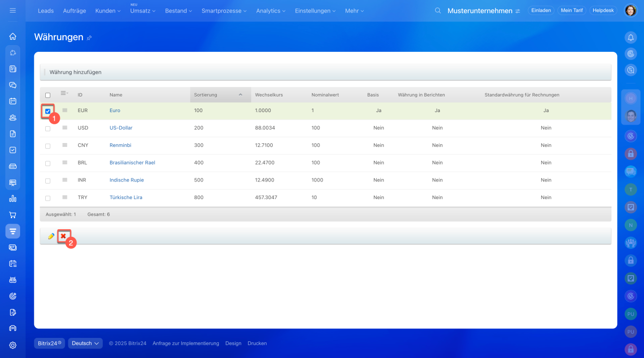Click the Helpdesk button
Viewport: 644px width, 358px height.
[603, 11]
